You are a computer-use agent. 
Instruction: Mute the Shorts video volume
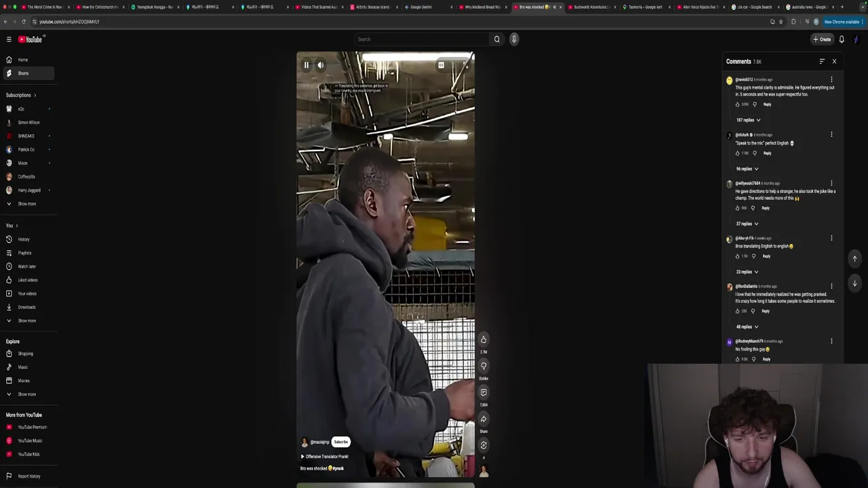click(321, 65)
